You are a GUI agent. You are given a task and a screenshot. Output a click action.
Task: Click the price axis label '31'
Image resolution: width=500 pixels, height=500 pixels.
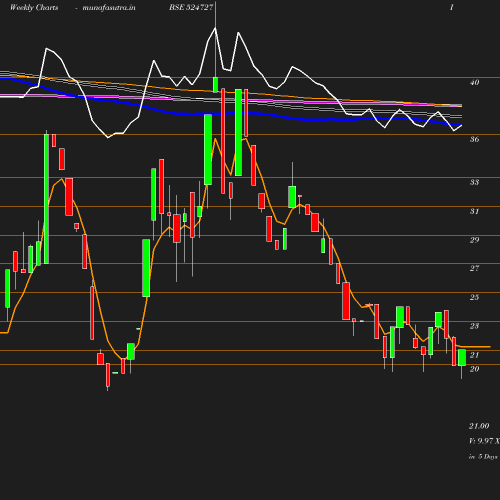(474, 211)
